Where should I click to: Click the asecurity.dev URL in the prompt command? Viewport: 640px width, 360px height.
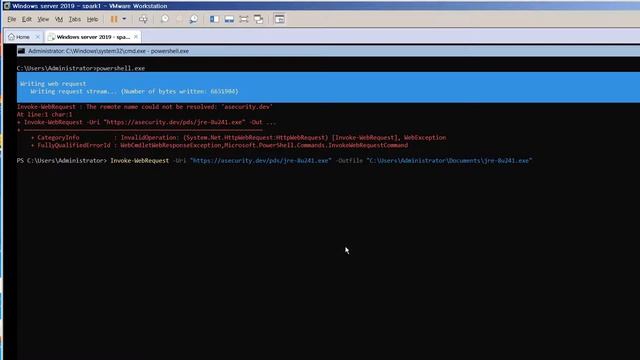261,161
